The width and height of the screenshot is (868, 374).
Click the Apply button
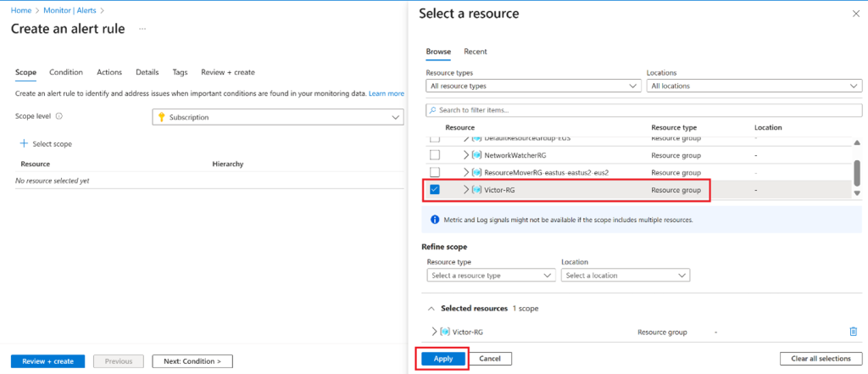[442, 359]
